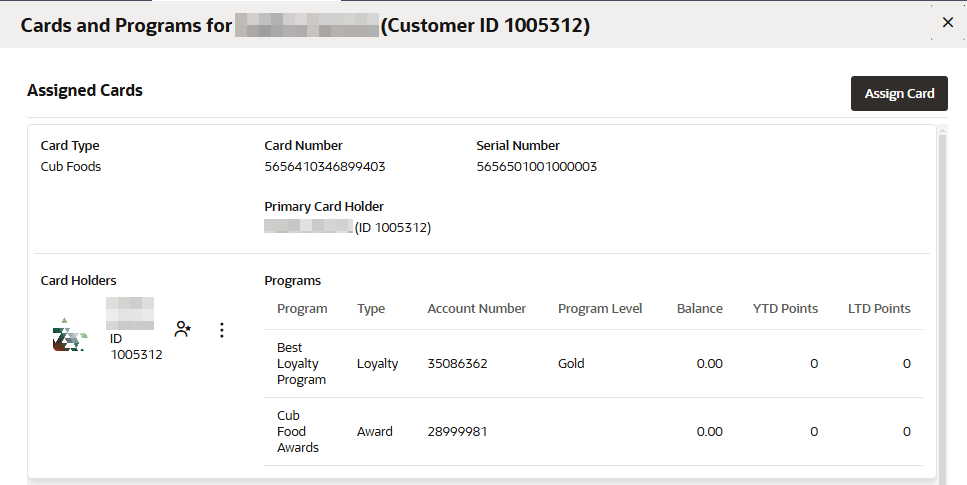Click the Assigned Cards heading
The image size is (967, 485).
pyautogui.click(x=85, y=90)
